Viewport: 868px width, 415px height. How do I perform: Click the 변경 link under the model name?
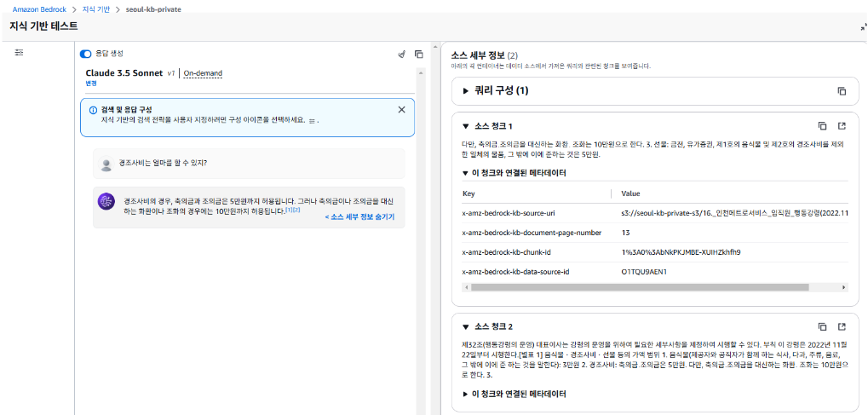point(91,84)
